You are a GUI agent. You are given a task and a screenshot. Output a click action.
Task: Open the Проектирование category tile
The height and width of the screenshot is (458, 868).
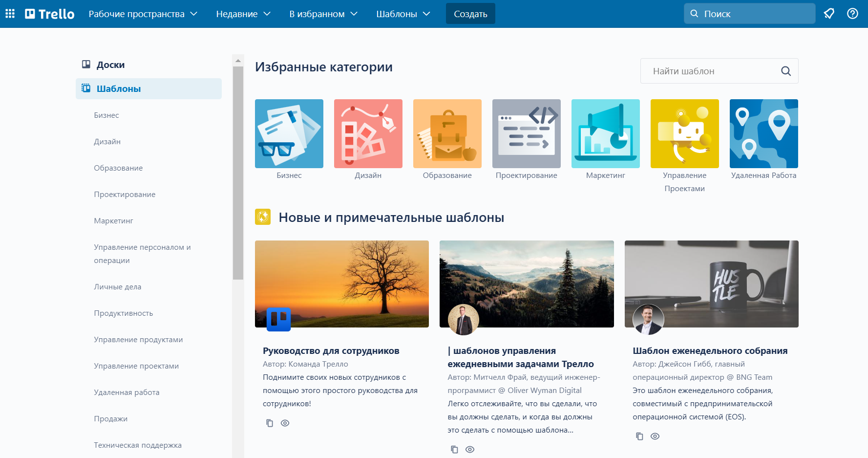527,133
